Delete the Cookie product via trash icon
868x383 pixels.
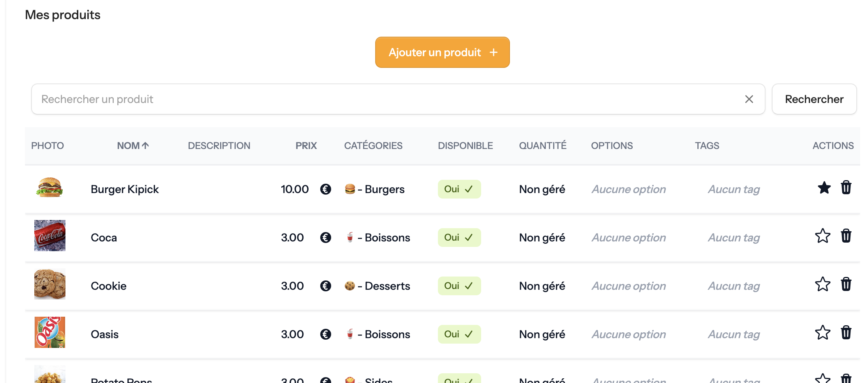(x=846, y=285)
